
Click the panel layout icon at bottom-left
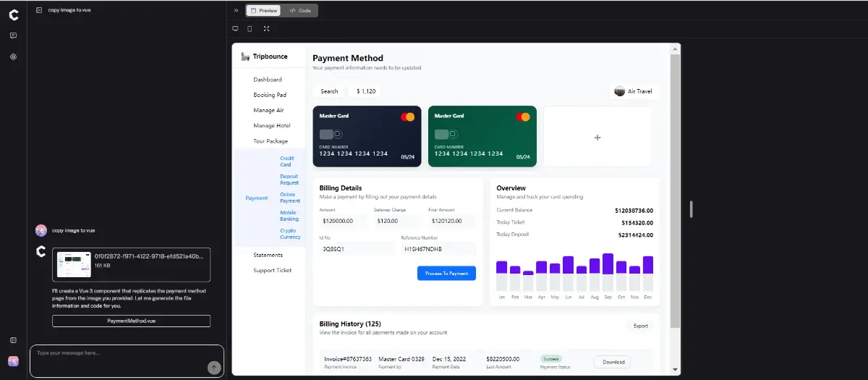click(13, 340)
